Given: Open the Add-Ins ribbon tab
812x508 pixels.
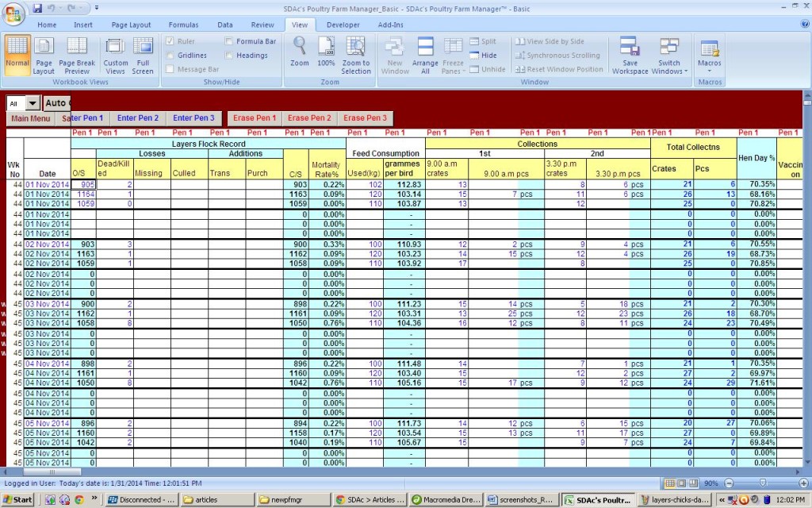Looking at the screenshot, I should pos(390,25).
